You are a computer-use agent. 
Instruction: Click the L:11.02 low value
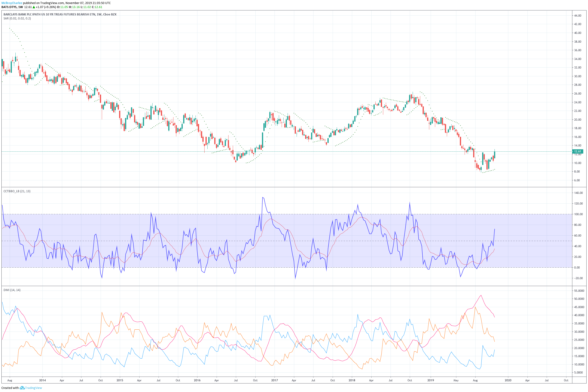(x=86, y=7)
